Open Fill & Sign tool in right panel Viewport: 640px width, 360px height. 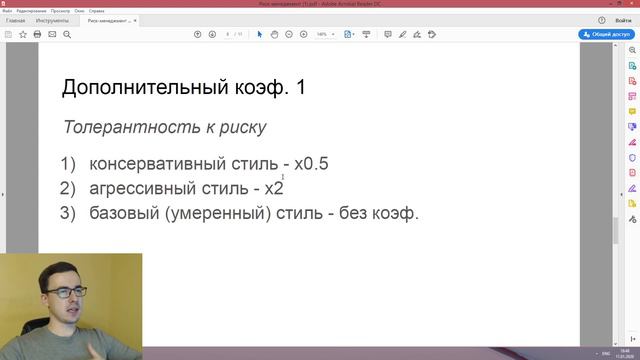tap(632, 142)
